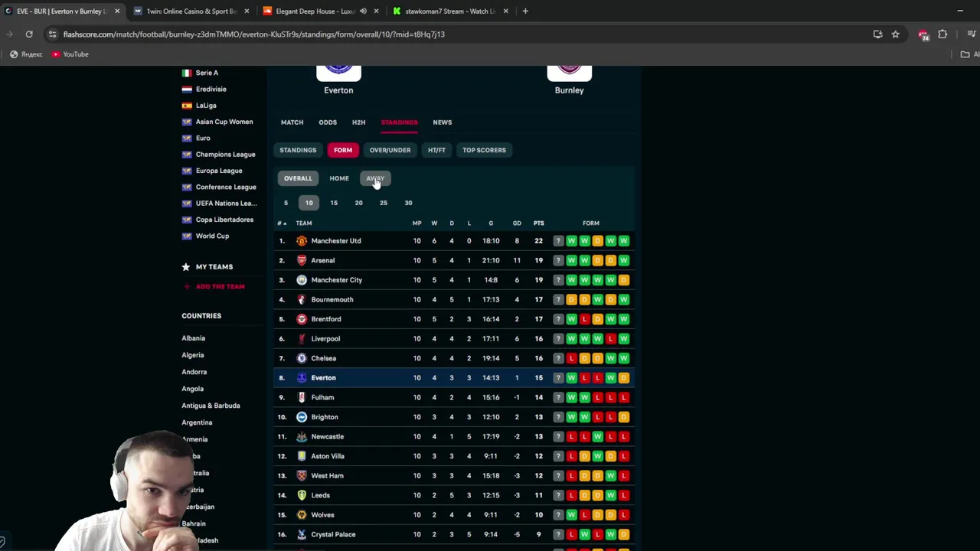Open the Albania country link
980x551 pixels.
point(193,338)
